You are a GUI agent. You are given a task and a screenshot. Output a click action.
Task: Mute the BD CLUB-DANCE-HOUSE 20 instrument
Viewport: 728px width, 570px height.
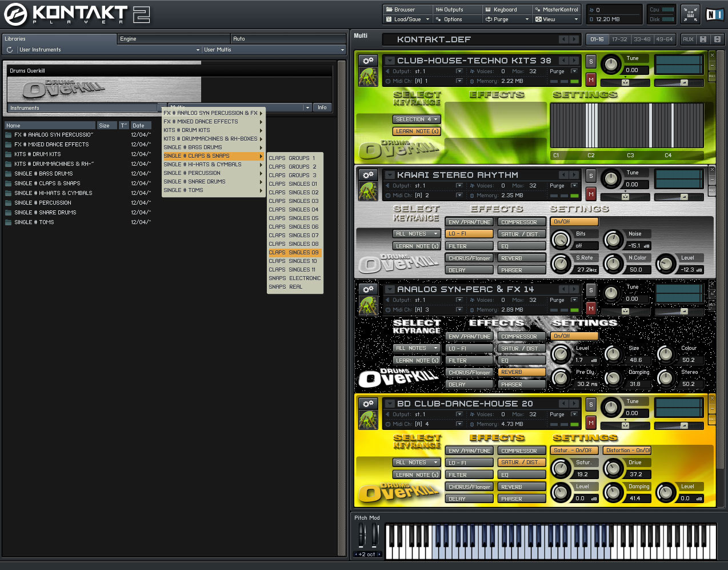pyautogui.click(x=591, y=423)
